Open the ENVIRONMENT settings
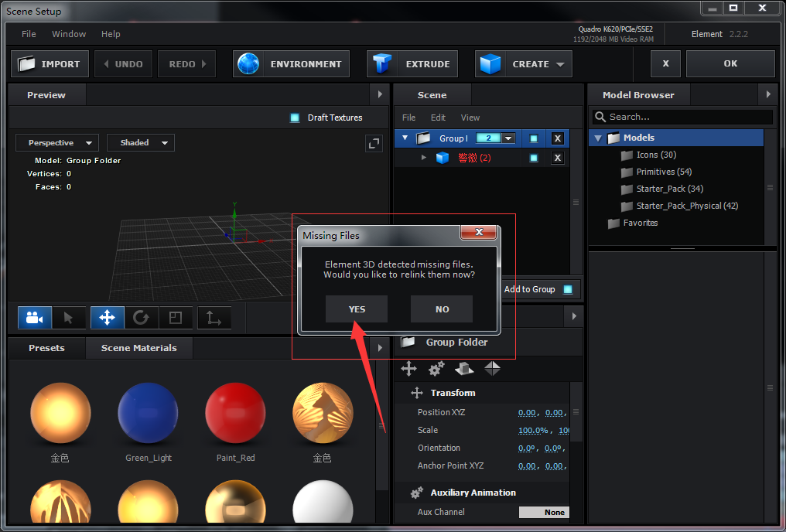Image resolution: width=786 pixels, height=532 pixels. point(291,63)
